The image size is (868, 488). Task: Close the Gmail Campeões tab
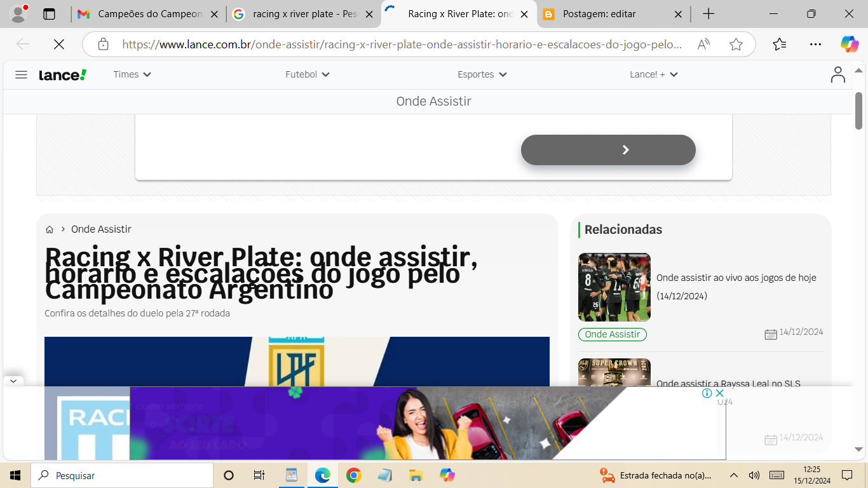click(214, 14)
